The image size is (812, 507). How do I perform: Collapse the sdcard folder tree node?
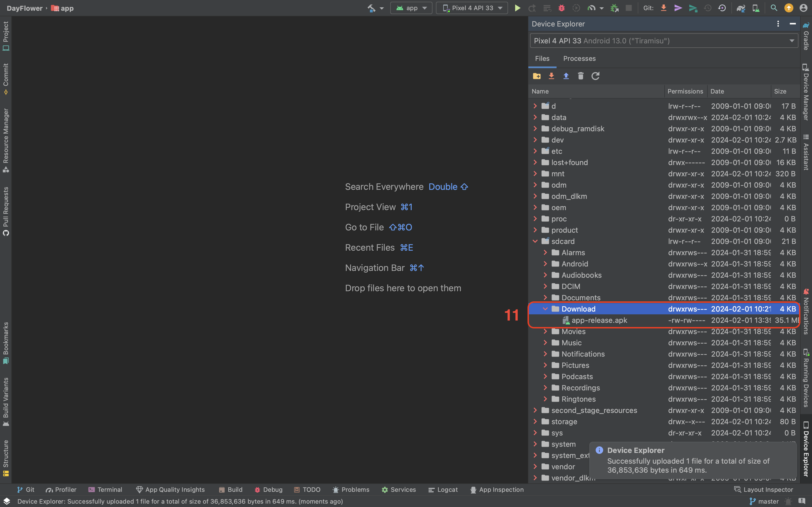535,241
